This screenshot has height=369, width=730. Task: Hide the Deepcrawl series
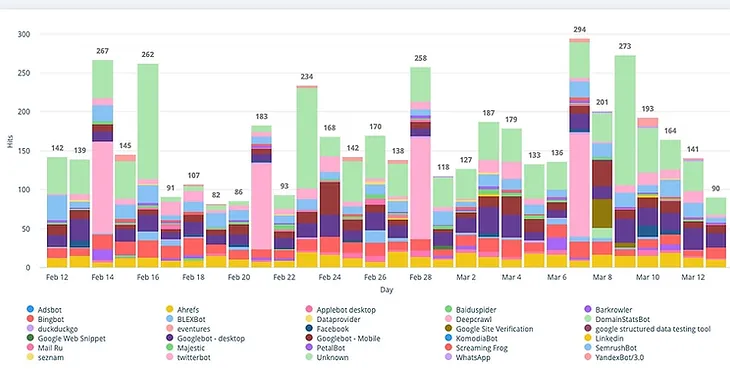[468, 319]
